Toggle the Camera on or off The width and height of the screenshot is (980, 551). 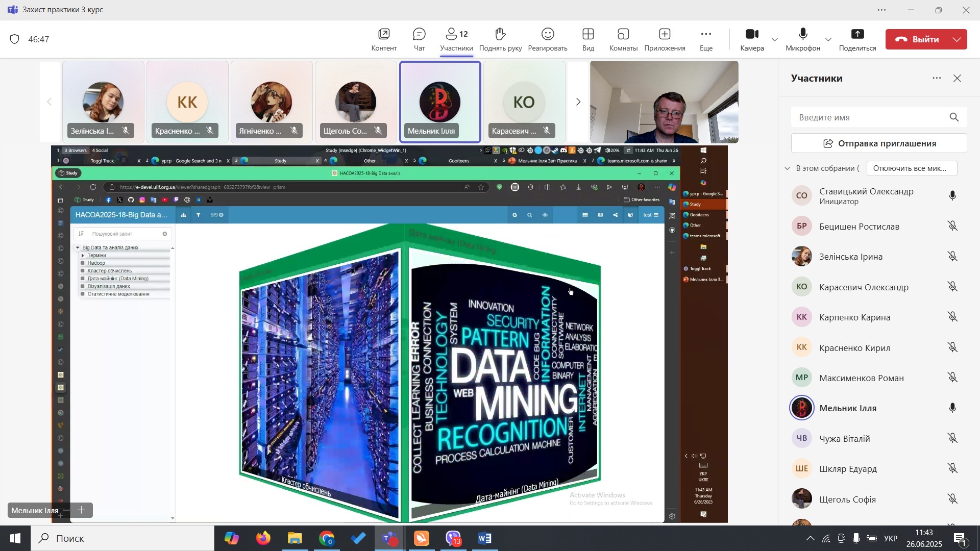point(752,35)
